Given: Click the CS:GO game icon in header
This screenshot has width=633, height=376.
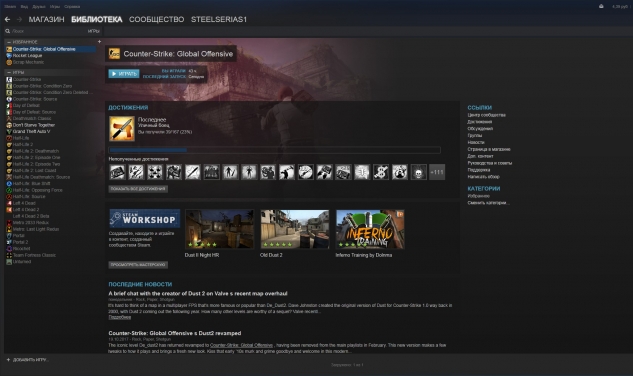Looking at the screenshot, I should click(x=114, y=54).
